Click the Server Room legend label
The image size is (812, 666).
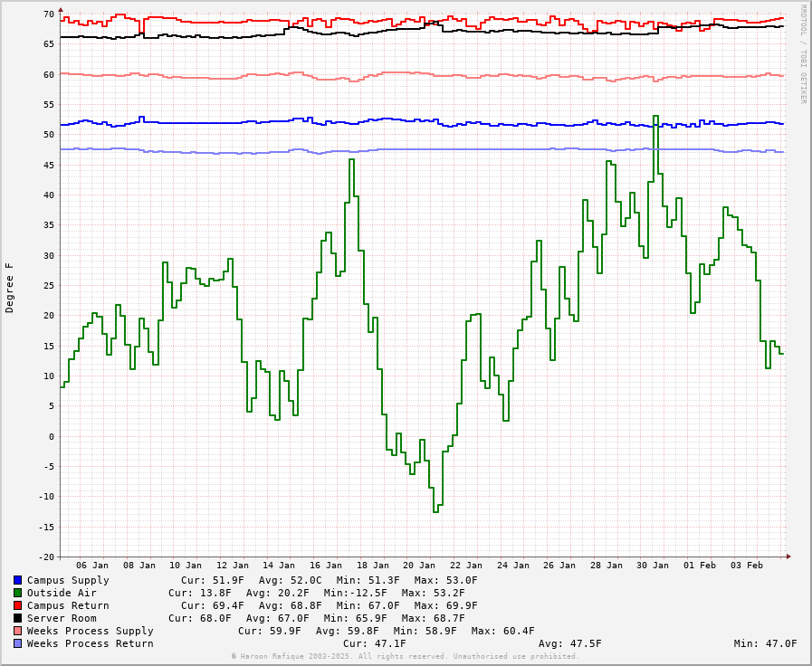click(62, 618)
